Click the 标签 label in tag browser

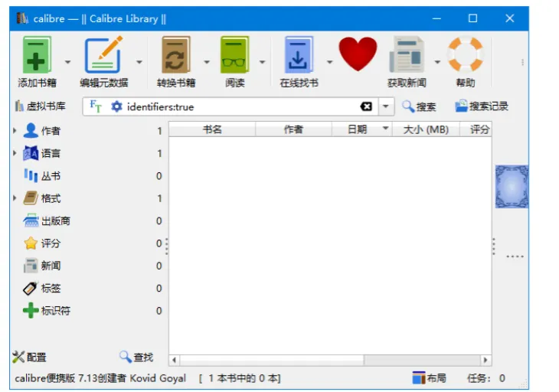point(51,289)
